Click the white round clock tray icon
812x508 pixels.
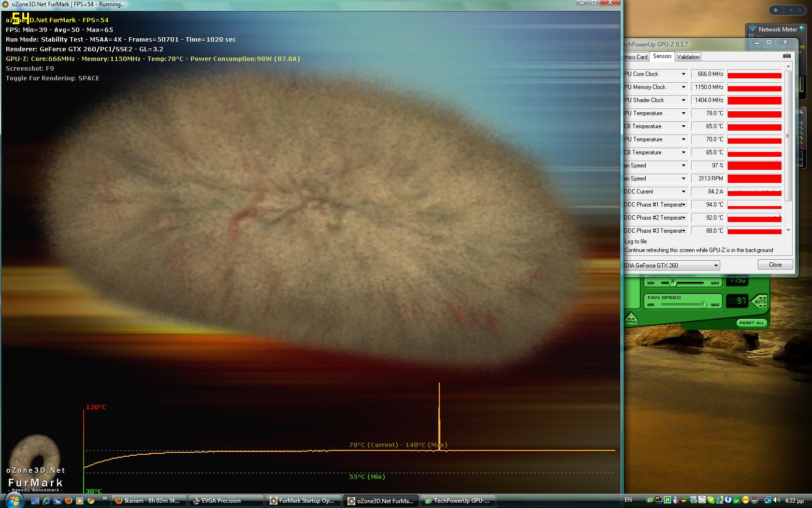pos(702,500)
